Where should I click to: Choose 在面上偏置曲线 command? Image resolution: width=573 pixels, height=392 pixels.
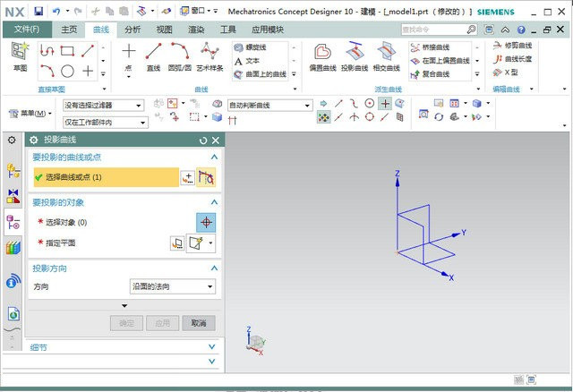click(440, 61)
